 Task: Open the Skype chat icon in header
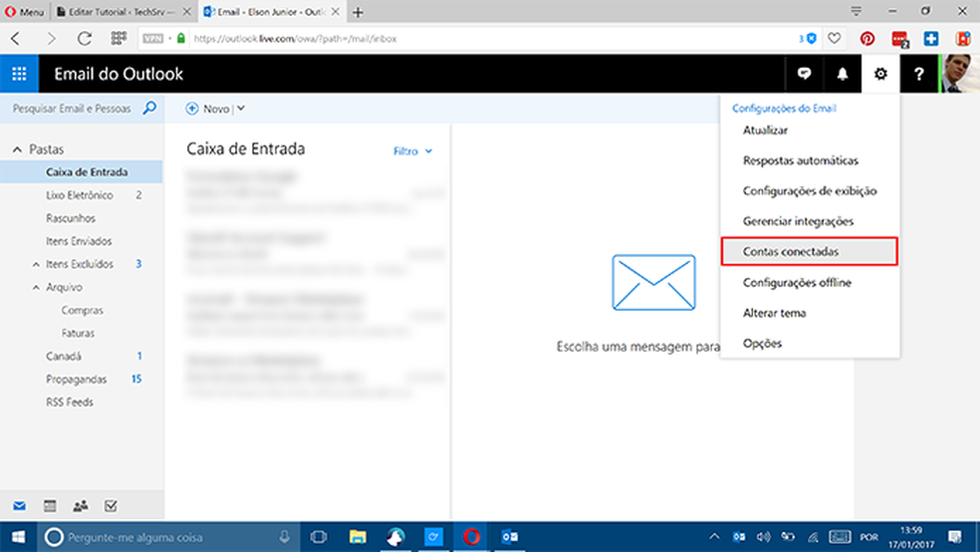tap(804, 74)
